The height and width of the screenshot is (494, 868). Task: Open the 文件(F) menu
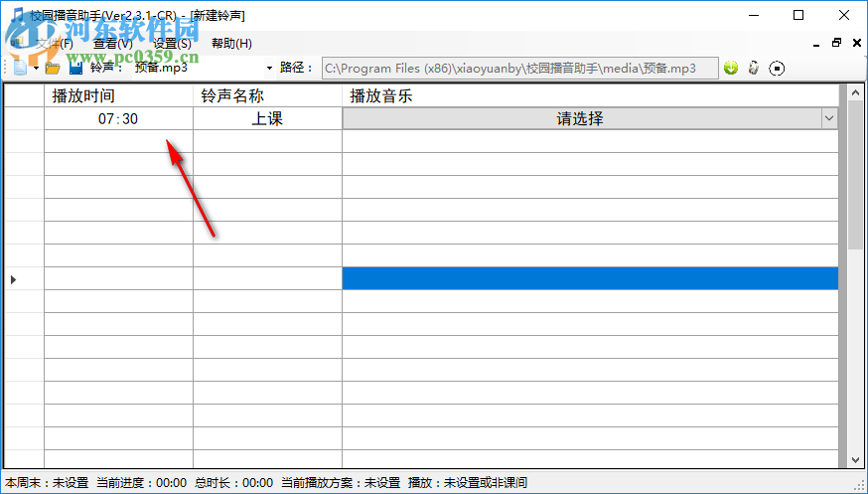tap(54, 43)
